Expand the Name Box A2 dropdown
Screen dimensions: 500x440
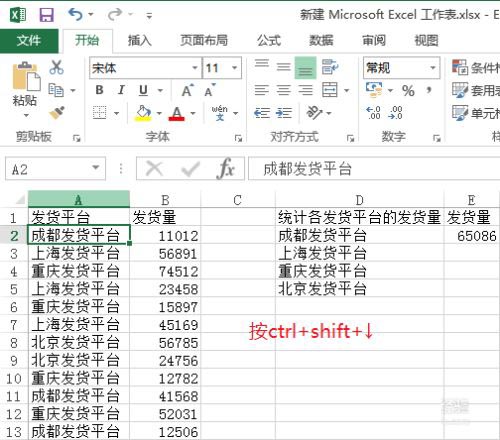click(x=96, y=167)
